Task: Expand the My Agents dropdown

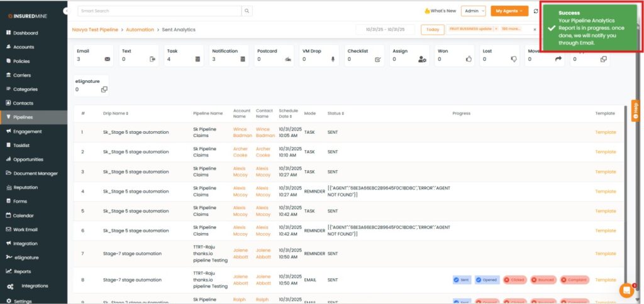Action: [x=509, y=11]
